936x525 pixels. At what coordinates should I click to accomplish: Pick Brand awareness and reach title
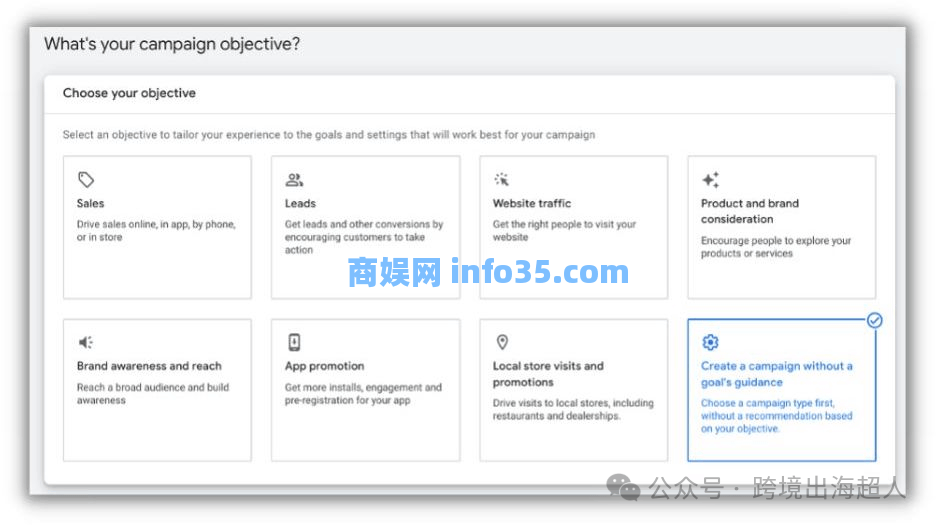pos(149,366)
